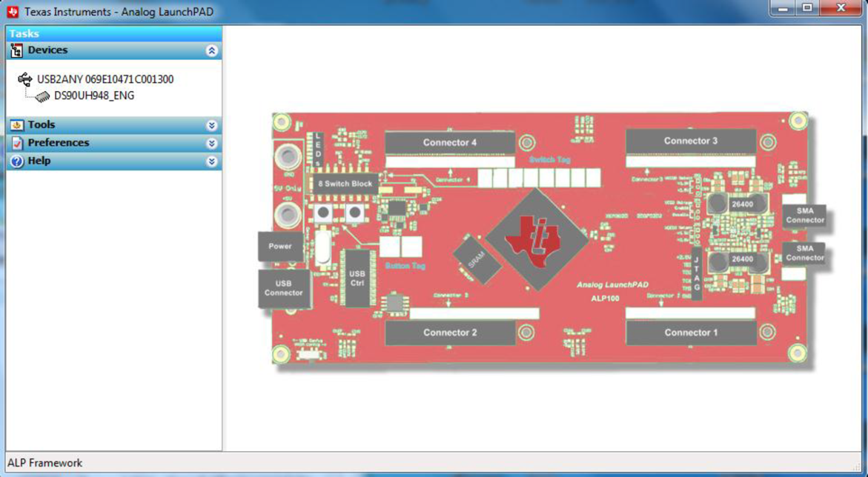Click the SMA Connector on the board's right edge

coord(804,216)
